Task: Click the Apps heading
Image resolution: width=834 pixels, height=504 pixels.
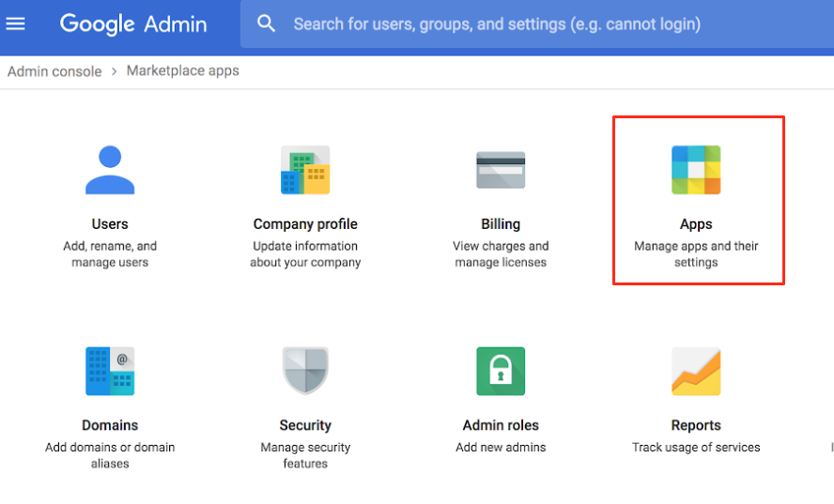Action: click(x=696, y=224)
